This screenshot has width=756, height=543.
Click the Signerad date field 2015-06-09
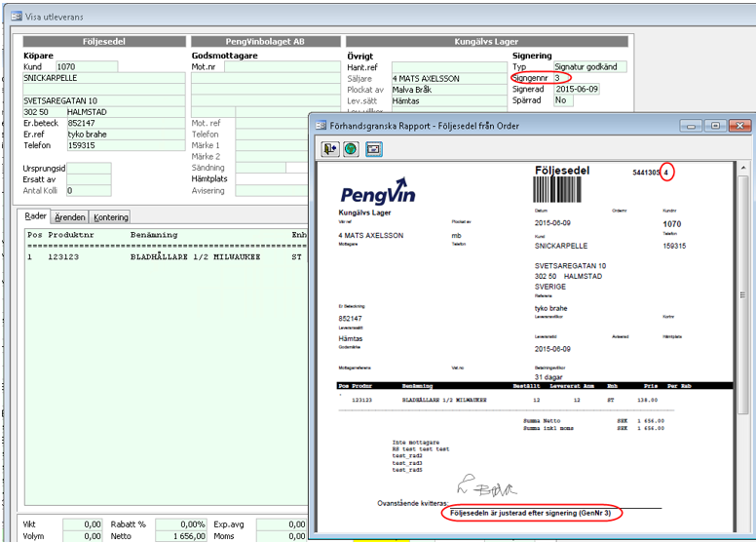(x=577, y=89)
